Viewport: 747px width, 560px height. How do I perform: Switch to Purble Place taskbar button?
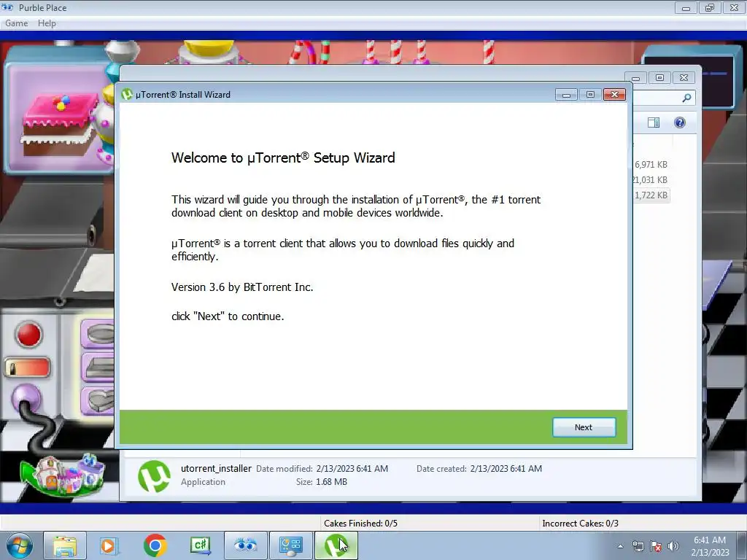click(246, 545)
